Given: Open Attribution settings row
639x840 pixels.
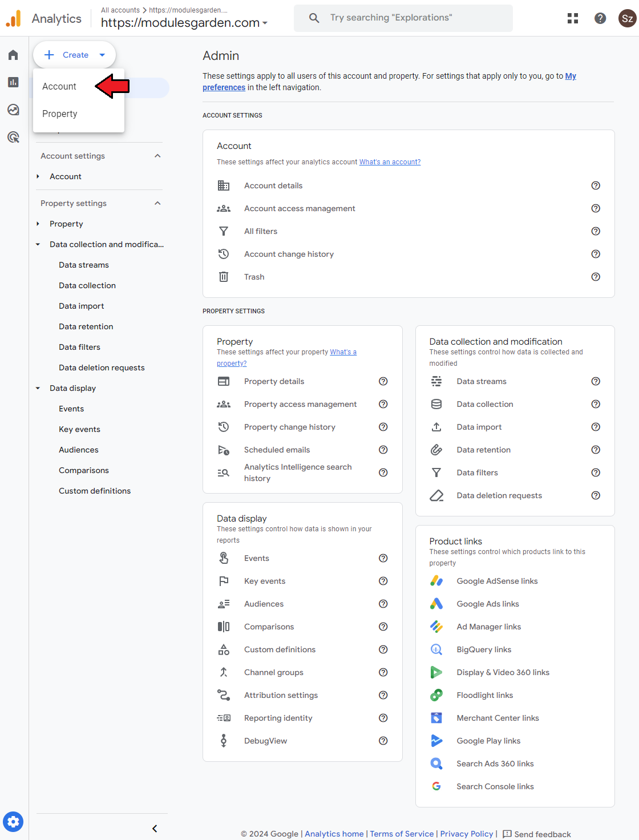Looking at the screenshot, I should pos(302,695).
